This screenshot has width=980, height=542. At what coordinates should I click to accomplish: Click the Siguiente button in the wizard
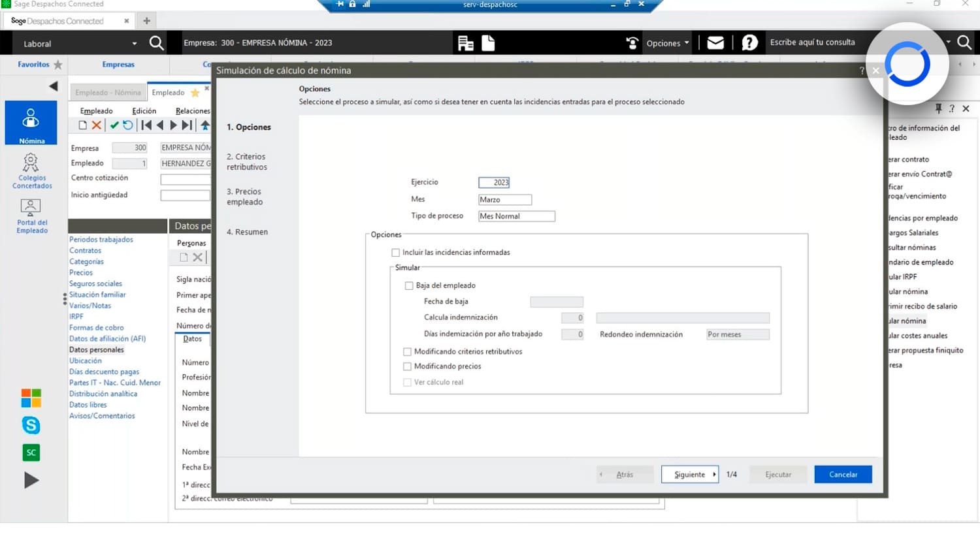[x=690, y=474]
